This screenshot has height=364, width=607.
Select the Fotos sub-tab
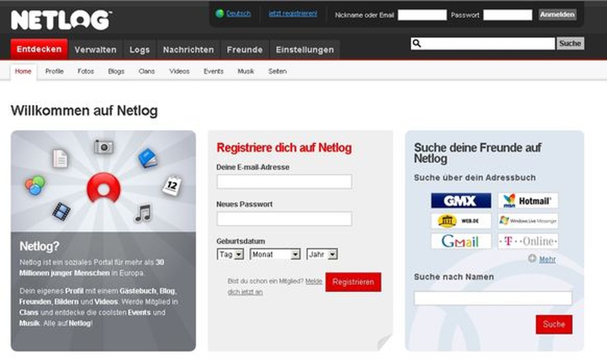pyautogui.click(x=86, y=71)
